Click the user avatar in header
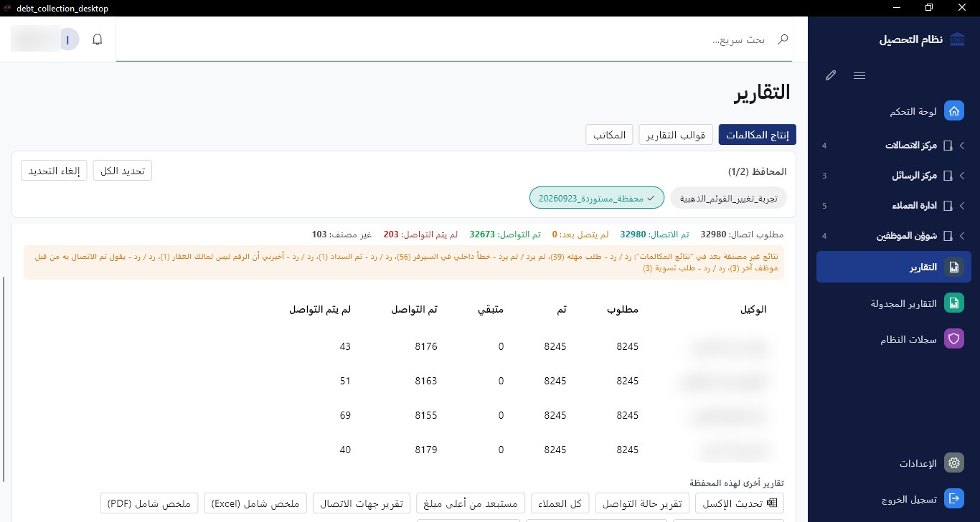The width and height of the screenshot is (980, 522). coord(67,39)
